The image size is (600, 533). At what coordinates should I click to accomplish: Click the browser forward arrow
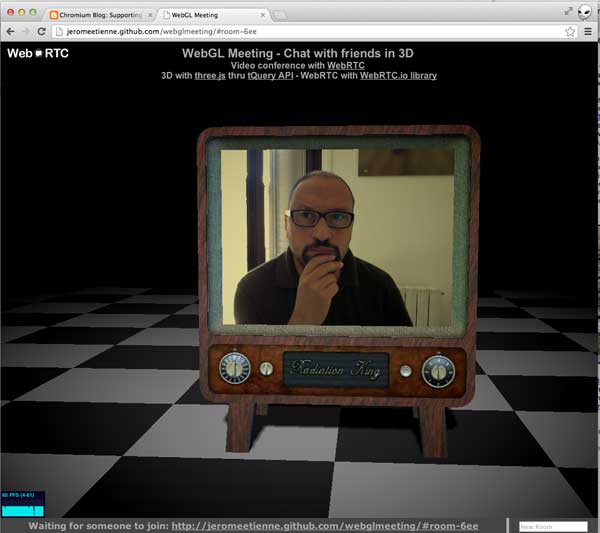point(27,32)
